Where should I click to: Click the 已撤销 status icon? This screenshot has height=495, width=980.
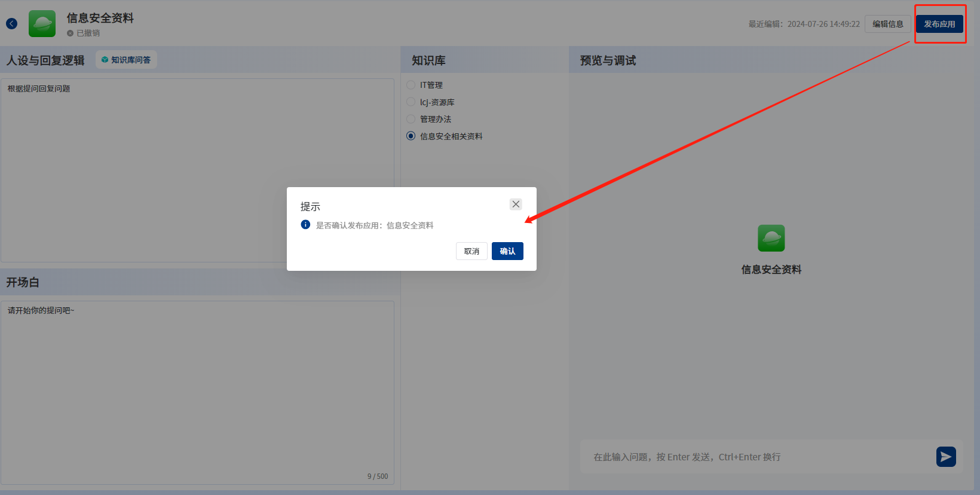click(x=71, y=33)
